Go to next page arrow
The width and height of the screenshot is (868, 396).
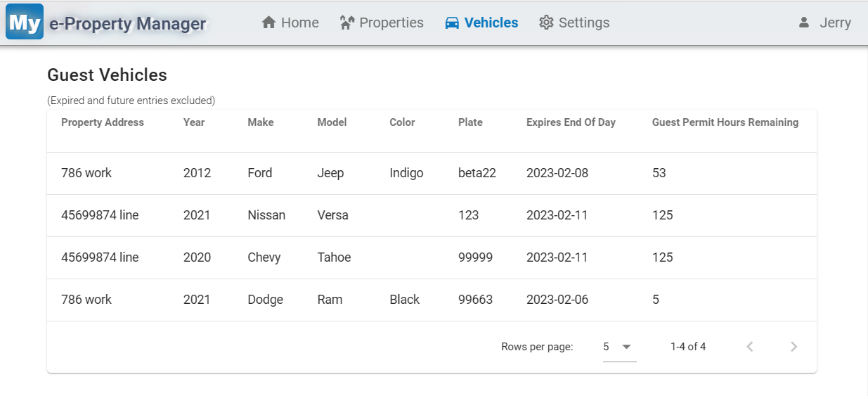(x=793, y=346)
